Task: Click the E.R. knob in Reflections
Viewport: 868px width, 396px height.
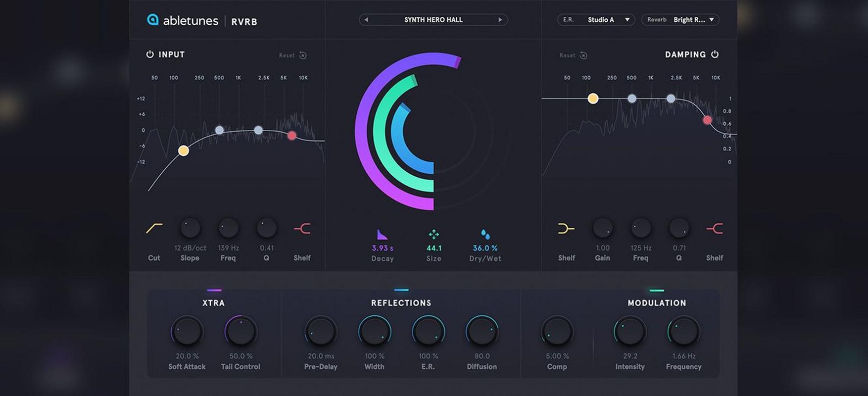Action: click(x=428, y=331)
